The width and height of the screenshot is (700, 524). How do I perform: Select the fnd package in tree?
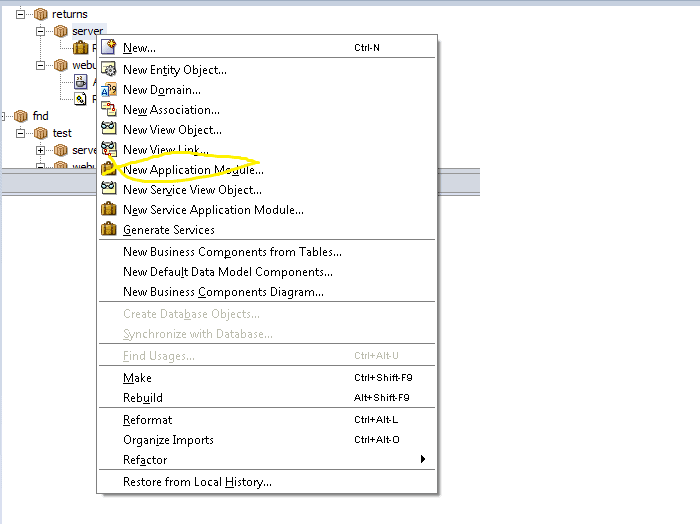[39, 116]
